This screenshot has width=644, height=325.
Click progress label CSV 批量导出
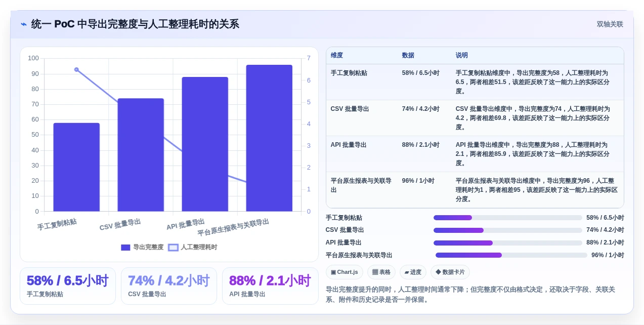tap(345, 230)
